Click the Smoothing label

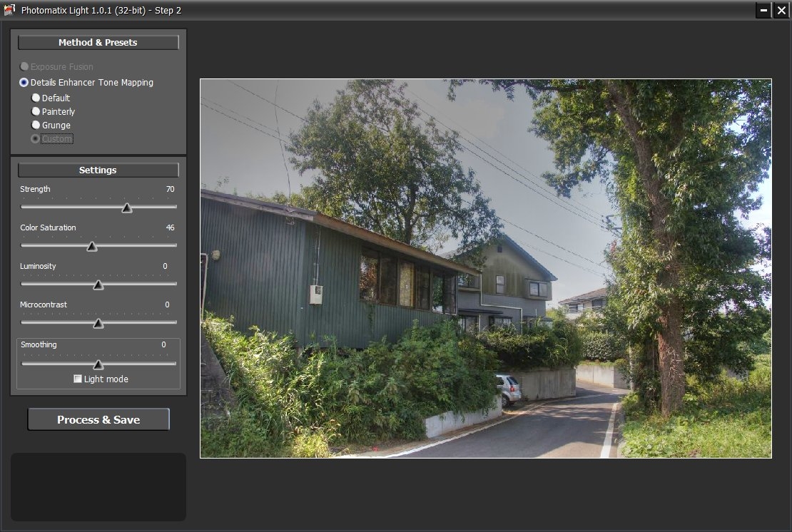[39, 344]
